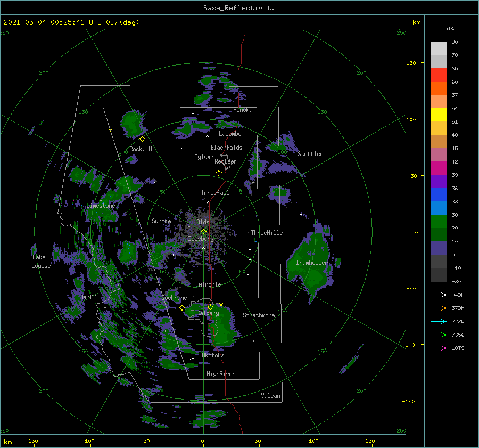Click the Innisfail city label
This screenshot has width=479, height=448.
point(215,193)
